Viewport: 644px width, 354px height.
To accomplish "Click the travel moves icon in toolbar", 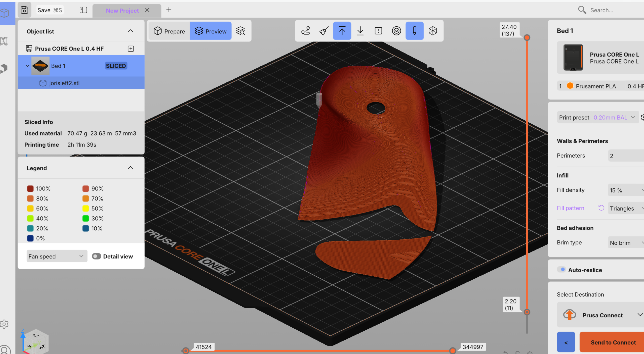I will tap(306, 31).
